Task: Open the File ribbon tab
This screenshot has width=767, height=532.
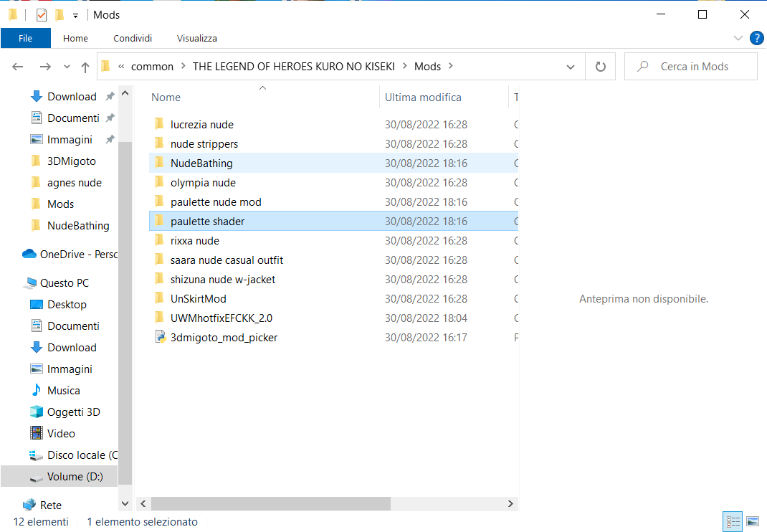Action: click(25, 38)
